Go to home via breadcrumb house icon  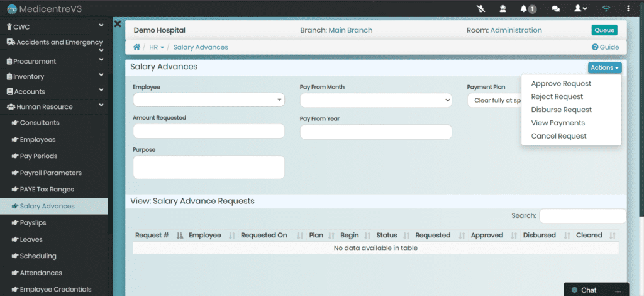click(136, 47)
